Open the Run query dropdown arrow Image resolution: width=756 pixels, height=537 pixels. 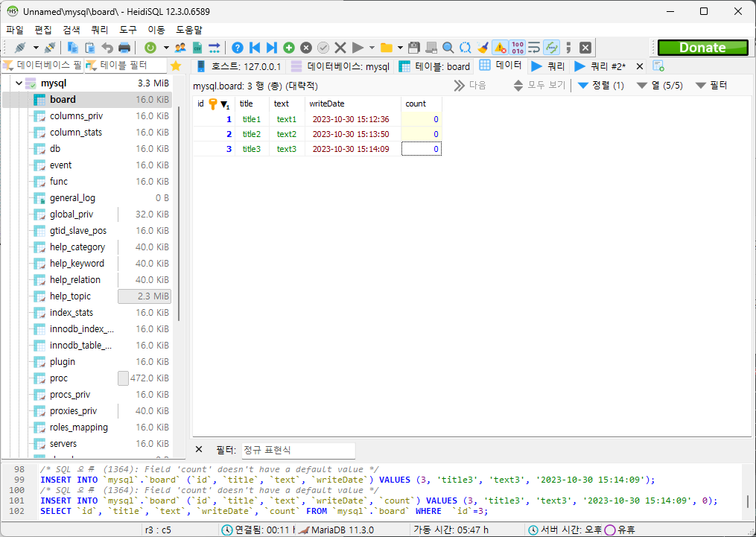coord(372,48)
